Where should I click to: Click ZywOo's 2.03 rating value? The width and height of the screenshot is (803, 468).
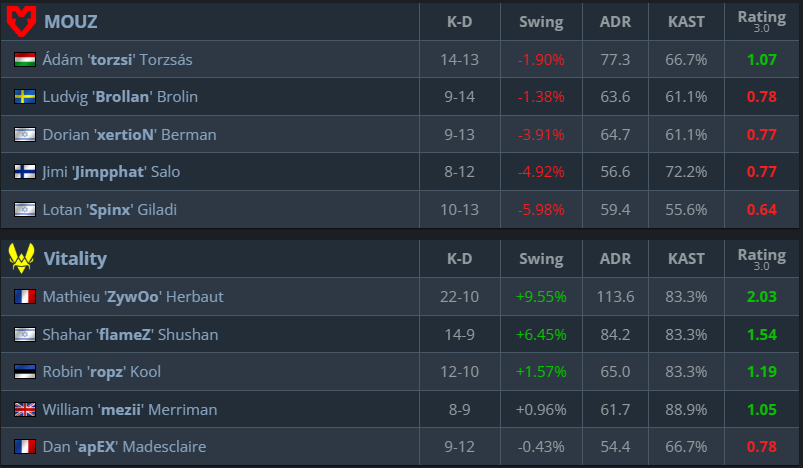[761, 297]
